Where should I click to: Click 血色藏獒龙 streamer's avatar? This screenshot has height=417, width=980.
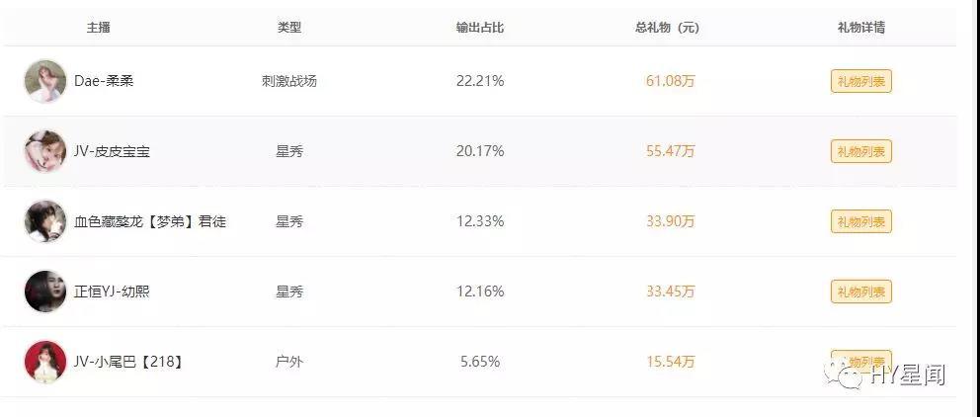(x=44, y=221)
